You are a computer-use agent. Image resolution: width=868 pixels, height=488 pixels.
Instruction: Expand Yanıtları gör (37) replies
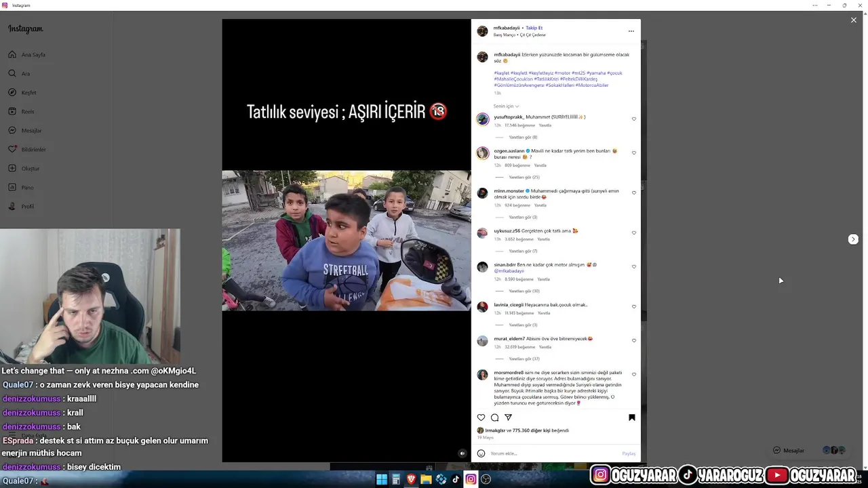524,359
